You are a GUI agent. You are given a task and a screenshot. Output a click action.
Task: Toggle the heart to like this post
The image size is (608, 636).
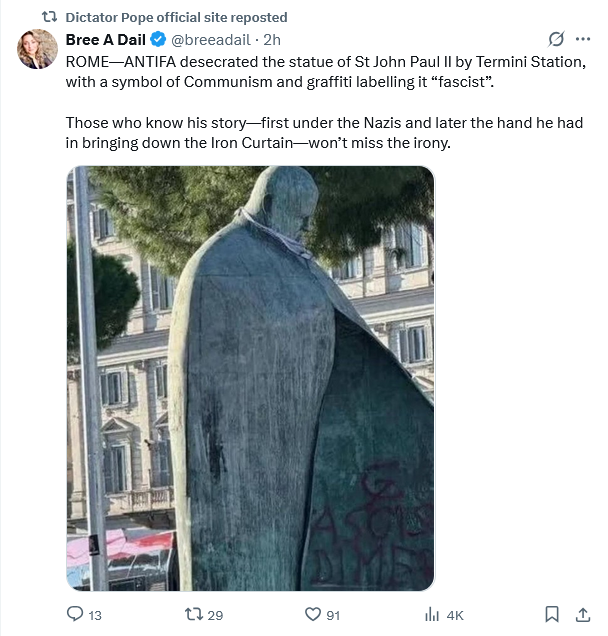coord(313,614)
